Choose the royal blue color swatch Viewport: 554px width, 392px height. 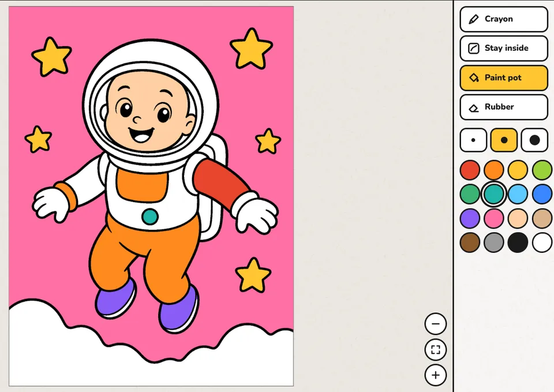click(x=542, y=194)
